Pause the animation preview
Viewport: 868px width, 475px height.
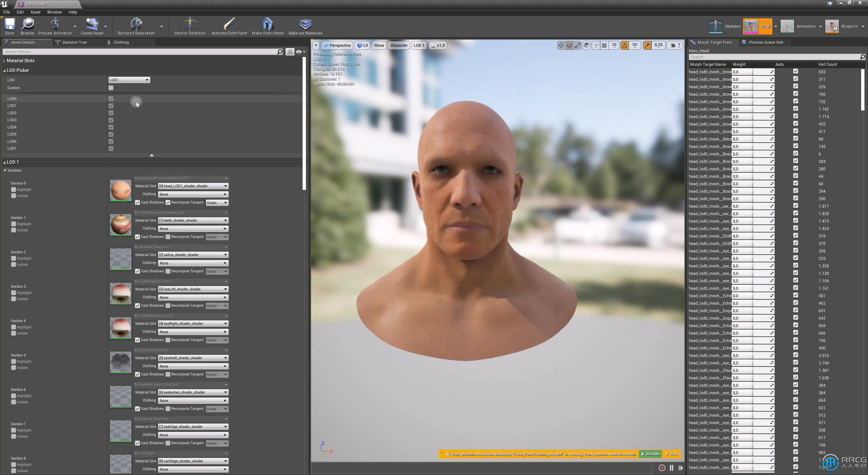pos(672,468)
